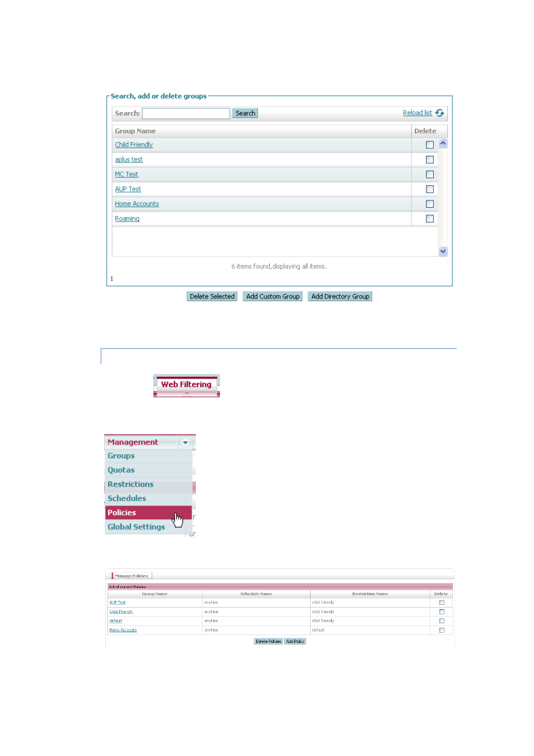Click the Schedule Name column header
Image resolution: width=534 pixels, height=756 pixels.
click(256, 594)
